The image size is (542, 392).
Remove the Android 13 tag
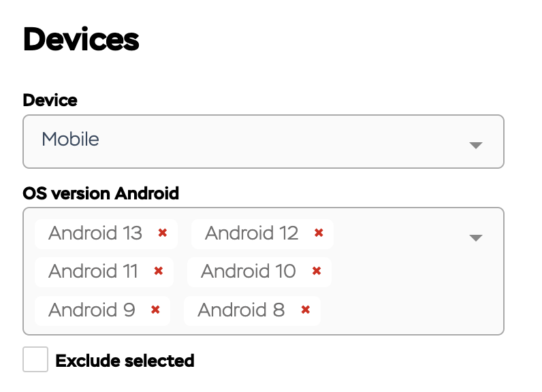(163, 233)
